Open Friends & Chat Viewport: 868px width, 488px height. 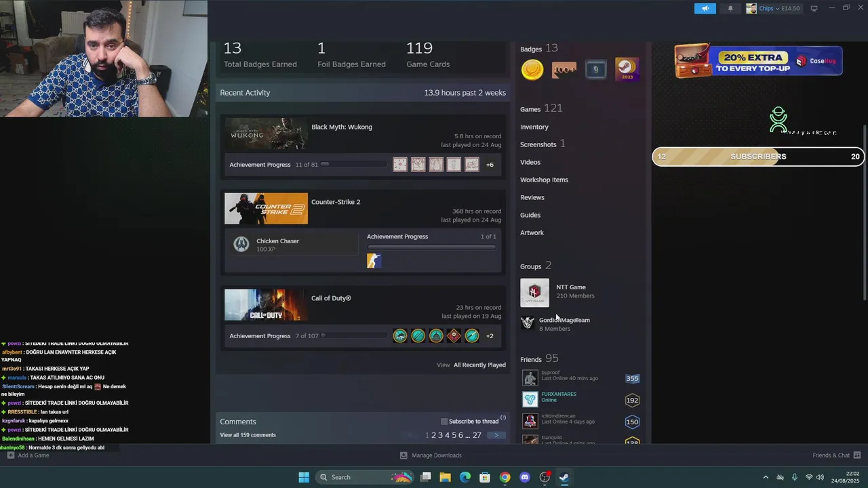(837, 455)
